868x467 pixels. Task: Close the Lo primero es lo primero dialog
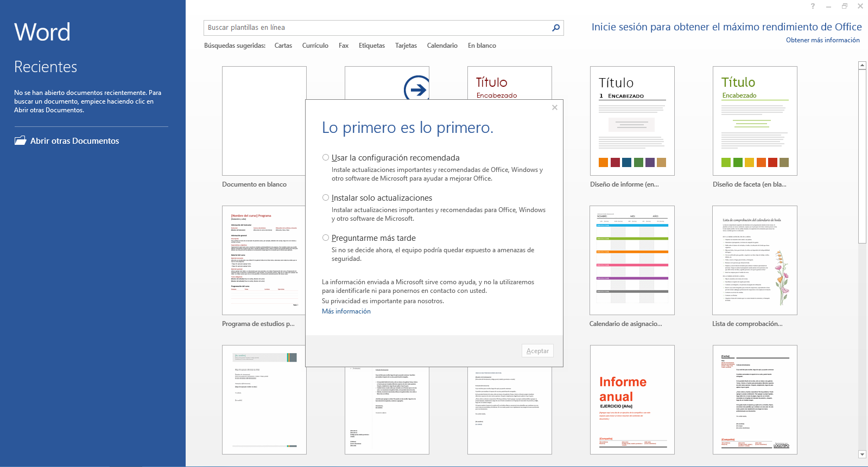pyautogui.click(x=554, y=107)
